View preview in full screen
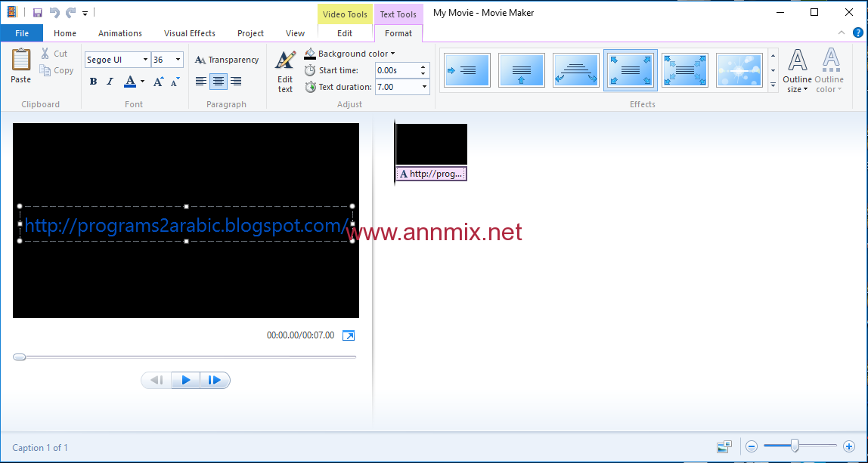This screenshot has width=868, height=463. click(349, 336)
